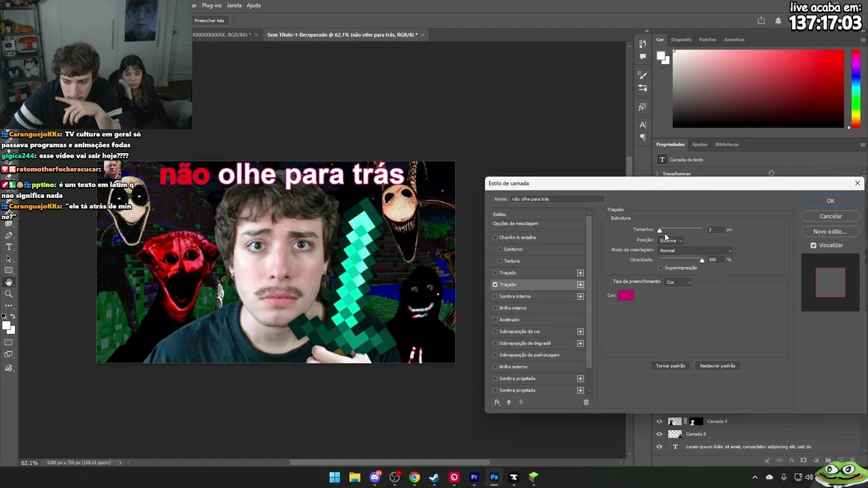Image resolution: width=868 pixels, height=488 pixels.
Task: Open the Comments panel icon
Action: click(643, 57)
